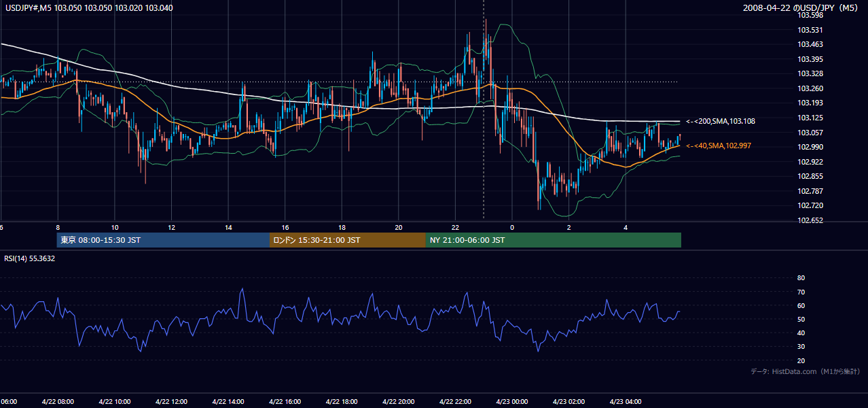The height and width of the screenshot is (408, 868).
Task: Click the 4/22 10:00 time label
Action: click(x=115, y=402)
